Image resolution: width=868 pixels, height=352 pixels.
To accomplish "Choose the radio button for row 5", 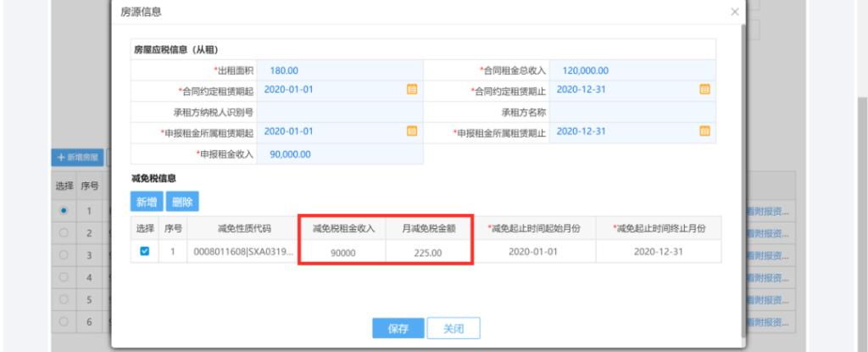I will tap(63, 299).
